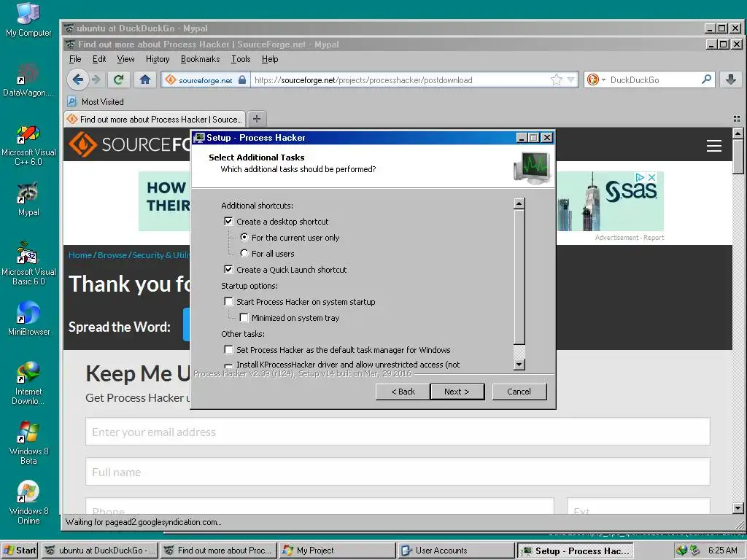Image resolution: width=747 pixels, height=560 pixels.
Task: Open a new tab with the plus button
Action: [256, 119]
